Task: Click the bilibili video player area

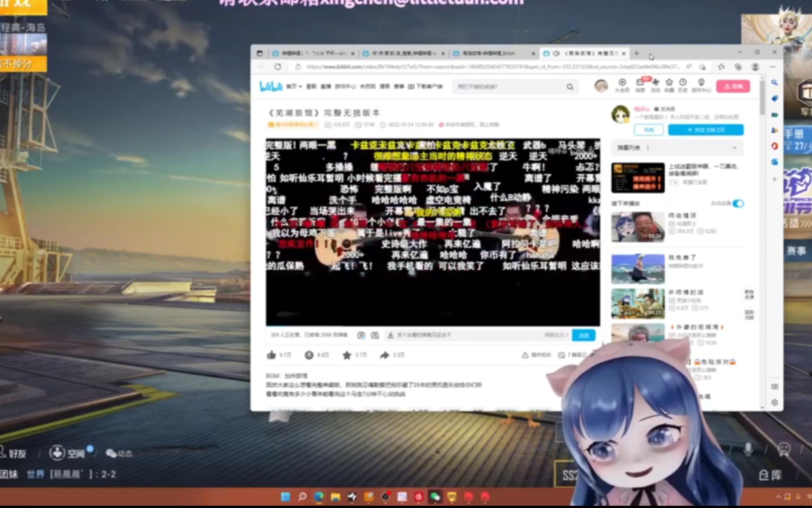Action: [x=433, y=232]
